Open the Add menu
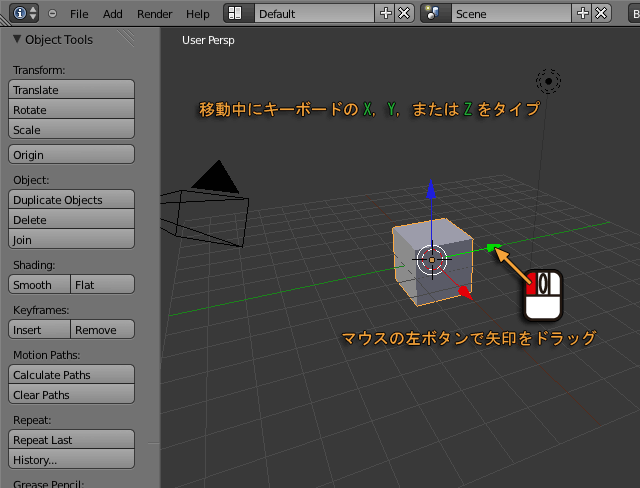 click(x=113, y=14)
